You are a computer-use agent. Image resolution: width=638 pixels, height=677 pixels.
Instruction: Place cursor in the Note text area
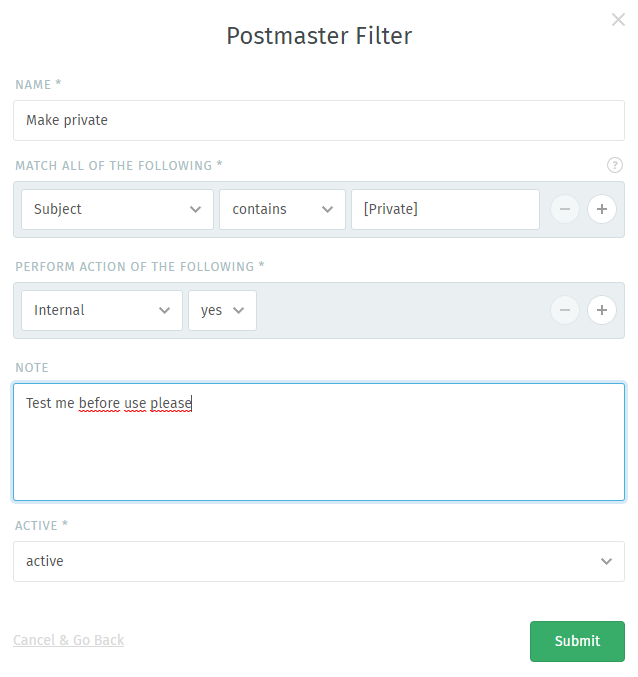coord(319,442)
